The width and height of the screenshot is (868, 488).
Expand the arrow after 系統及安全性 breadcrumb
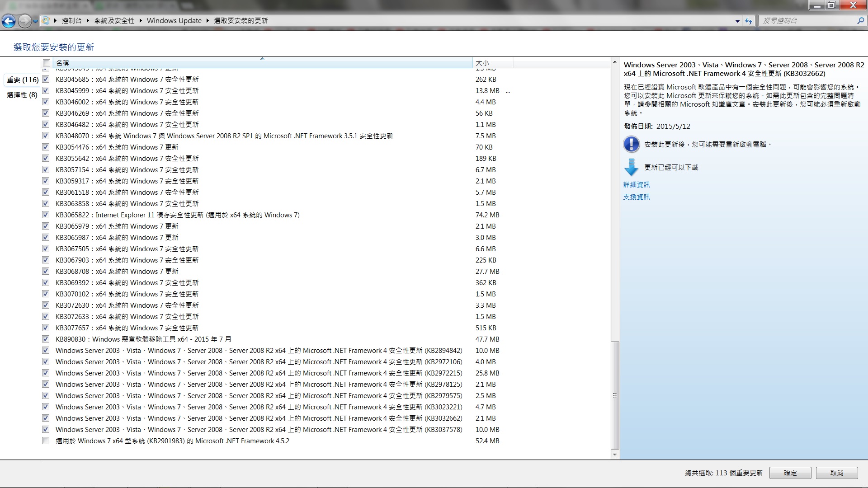click(141, 21)
